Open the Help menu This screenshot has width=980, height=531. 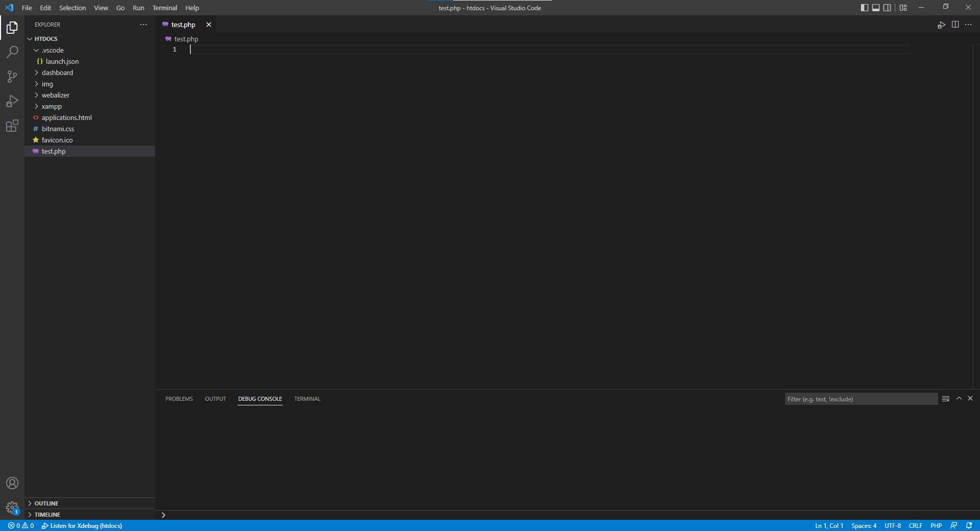pyautogui.click(x=192, y=8)
